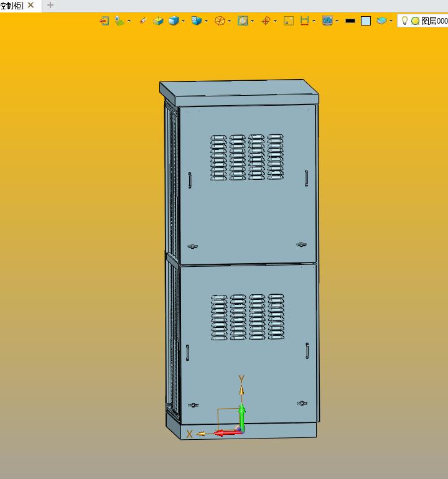Pick the black line color swatch
448x479 pixels.
(350, 21)
